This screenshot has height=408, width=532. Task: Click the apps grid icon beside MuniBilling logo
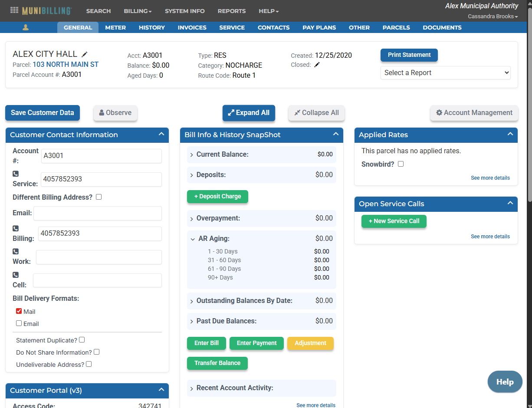[x=14, y=10]
